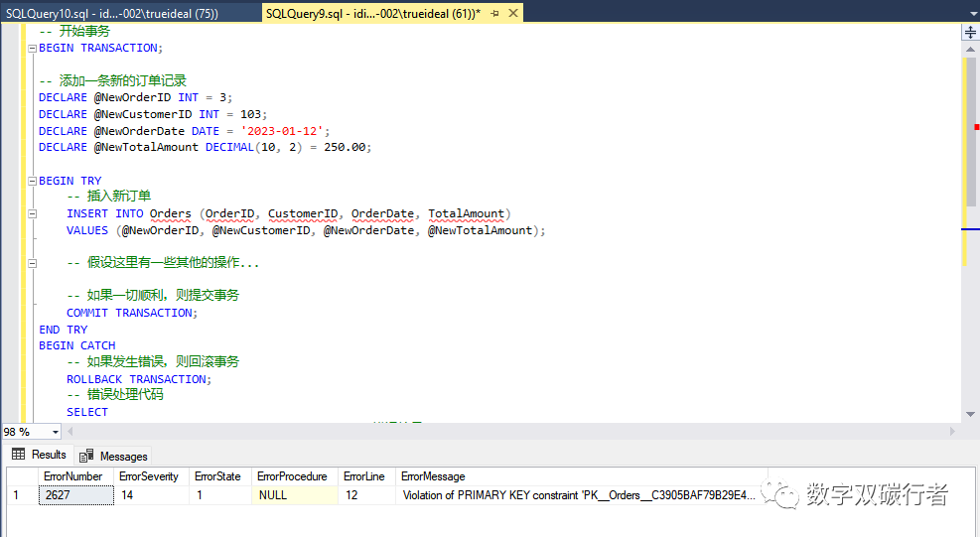Click the Messages tab icon
980x537 pixels.
(87, 456)
